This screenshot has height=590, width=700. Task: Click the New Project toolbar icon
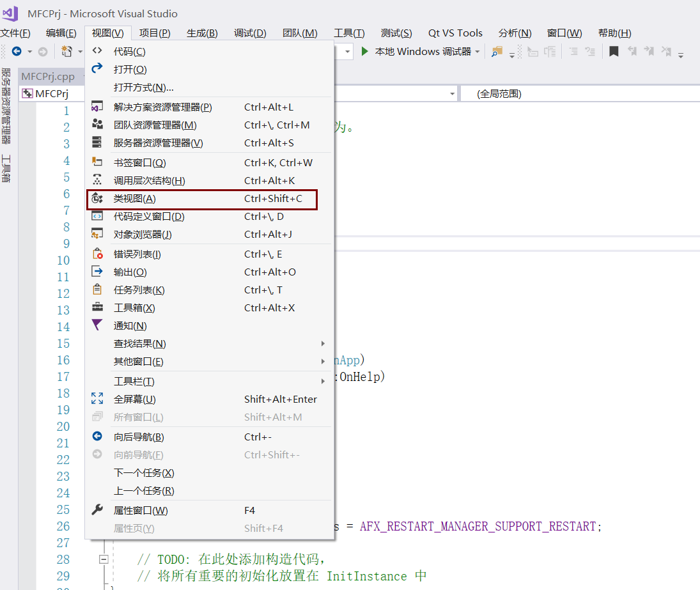[x=66, y=51]
